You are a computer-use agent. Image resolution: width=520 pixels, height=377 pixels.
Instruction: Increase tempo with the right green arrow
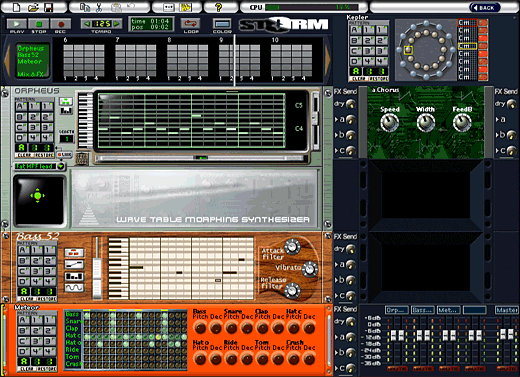[117, 24]
